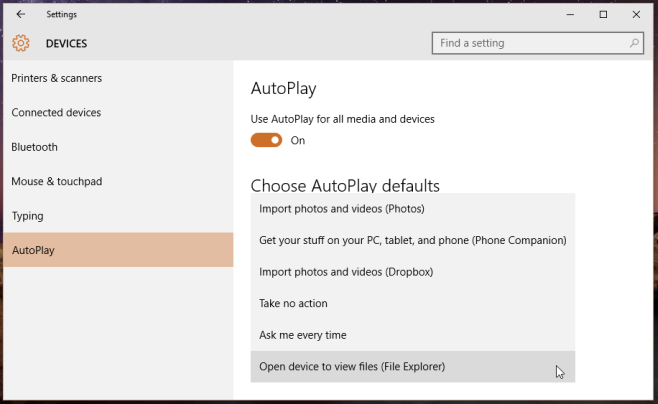Close the Settings window

click(636, 15)
